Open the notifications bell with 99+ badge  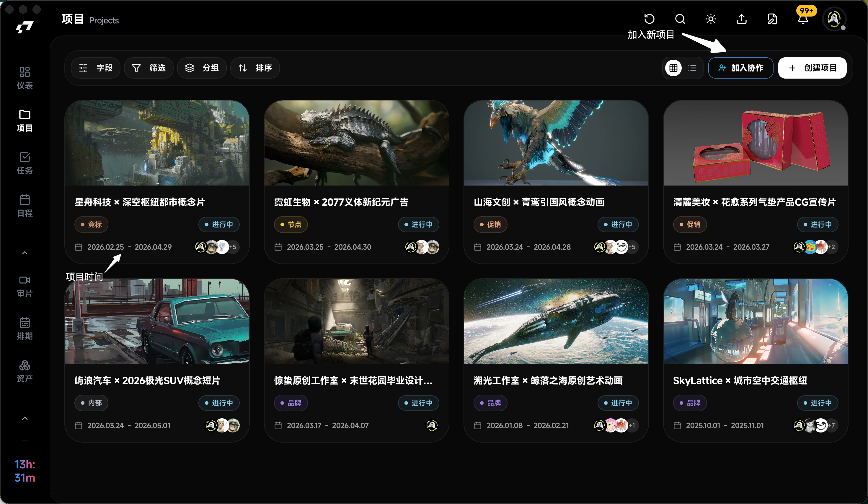803,19
